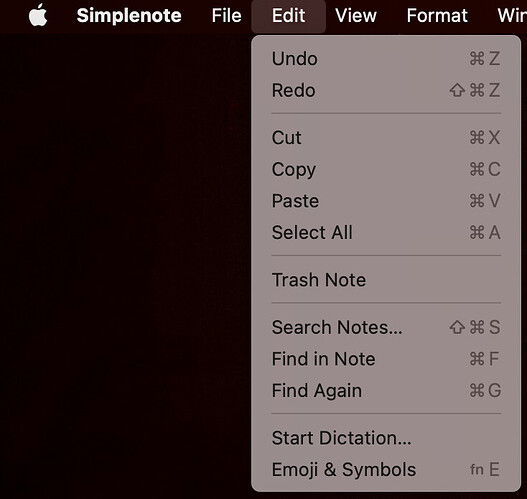Select the Paste command
This screenshot has width=527, height=499.
pos(386,201)
